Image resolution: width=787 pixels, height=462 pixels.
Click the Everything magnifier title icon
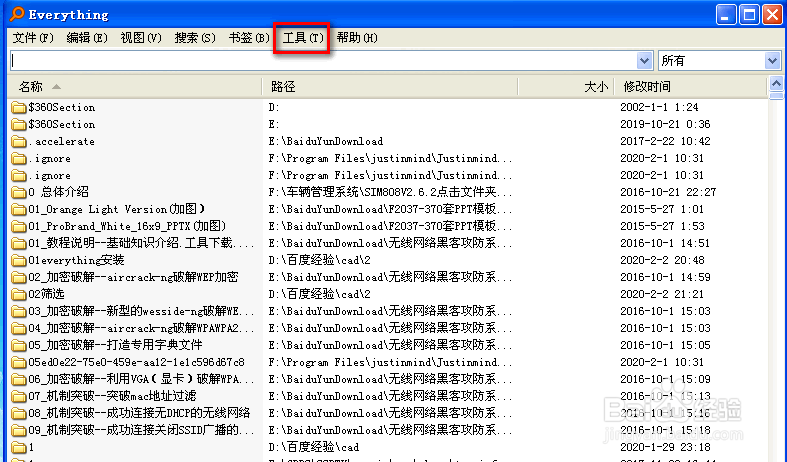[17, 14]
